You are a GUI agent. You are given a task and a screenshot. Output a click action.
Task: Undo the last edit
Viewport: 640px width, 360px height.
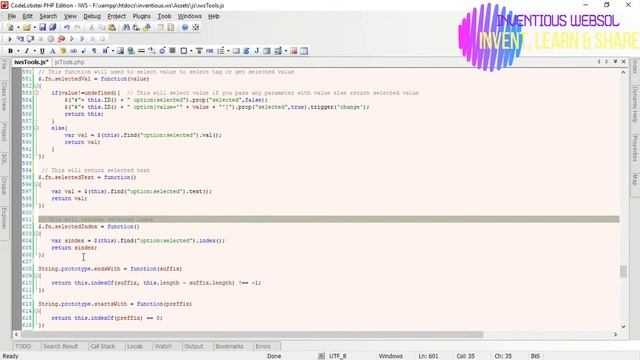pyautogui.click(x=67, y=27)
